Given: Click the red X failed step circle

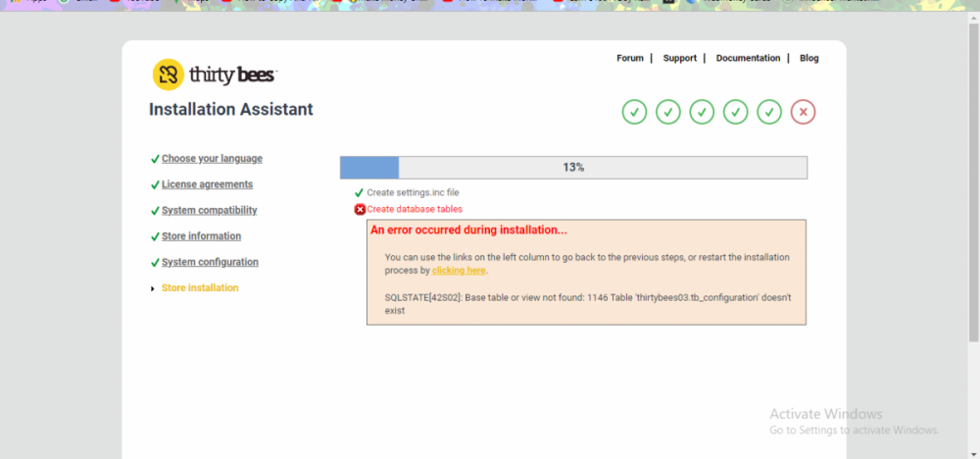Looking at the screenshot, I should coord(804,112).
